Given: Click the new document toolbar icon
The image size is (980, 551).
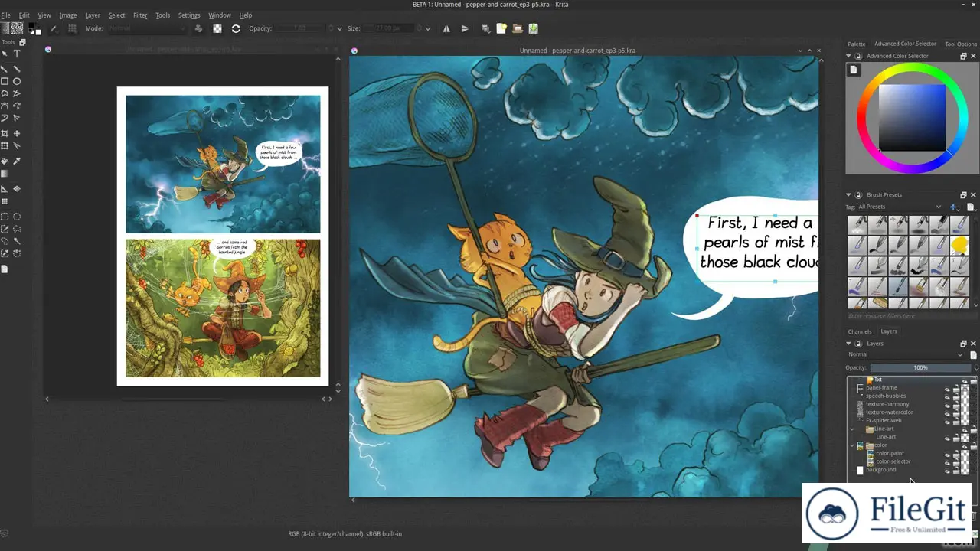Looking at the screenshot, I should 501,28.
